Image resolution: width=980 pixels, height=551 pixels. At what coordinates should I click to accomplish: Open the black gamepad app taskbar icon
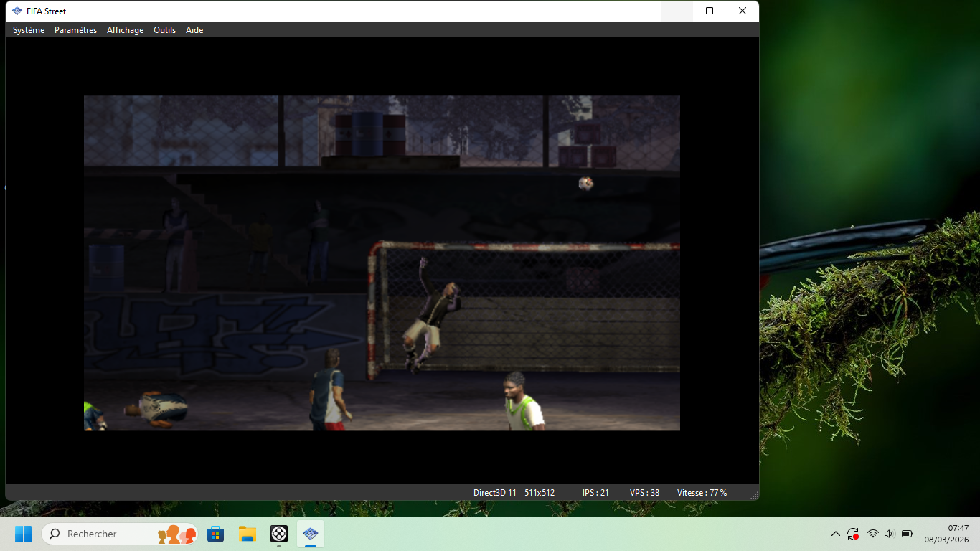[279, 534]
